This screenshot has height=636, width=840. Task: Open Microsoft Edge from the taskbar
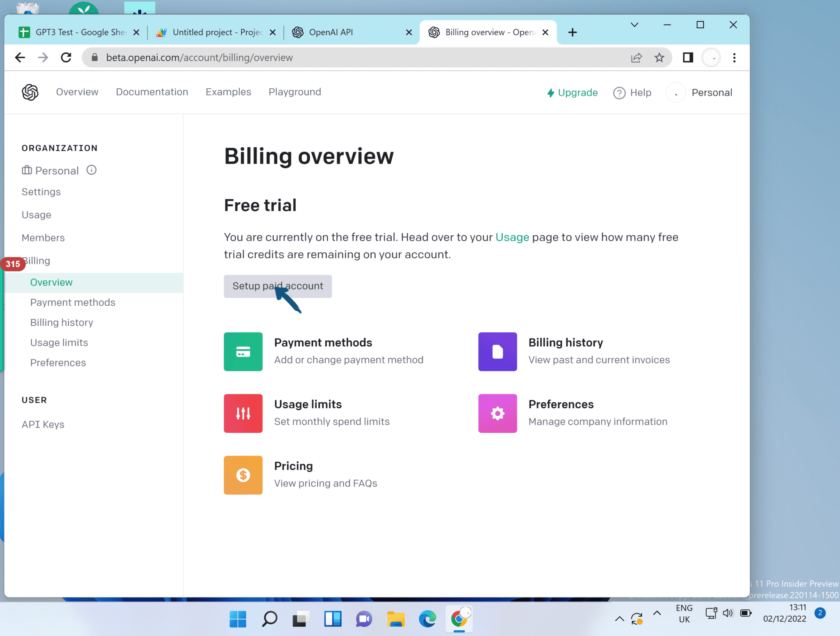click(427, 619)
